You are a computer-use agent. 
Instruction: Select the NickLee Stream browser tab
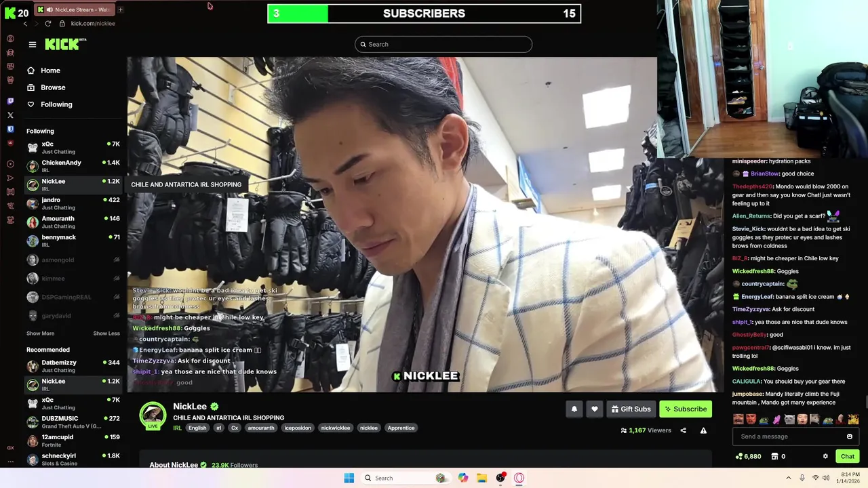tap(75, 9)
